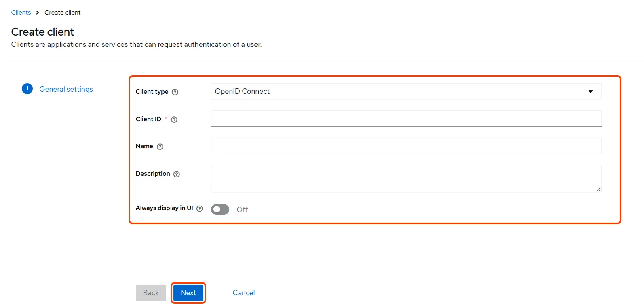This screenshot has height=307, width=644.
Task: Click the 'Create client' breadcrumb text
Action: click(63, 13)
